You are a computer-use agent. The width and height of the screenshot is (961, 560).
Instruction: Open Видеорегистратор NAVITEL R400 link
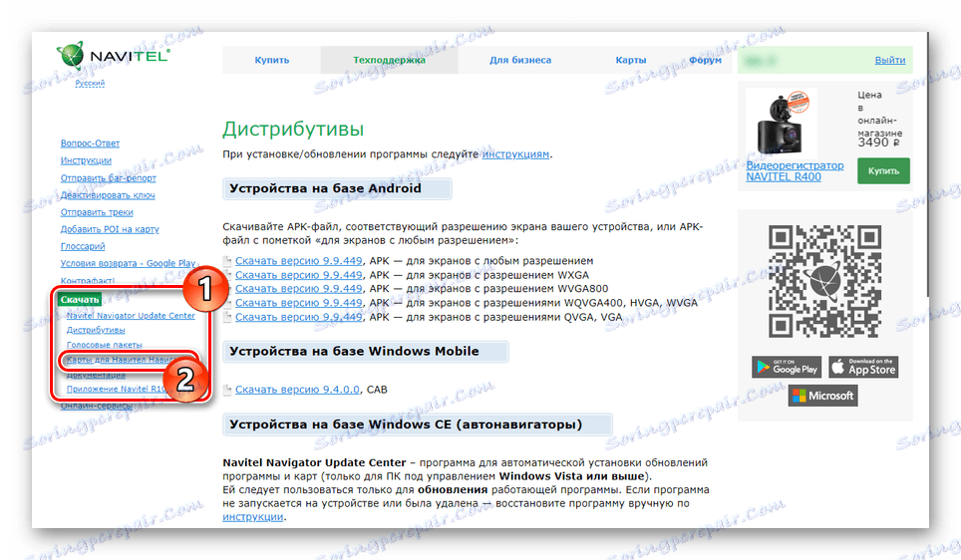(x=795, y=171)
